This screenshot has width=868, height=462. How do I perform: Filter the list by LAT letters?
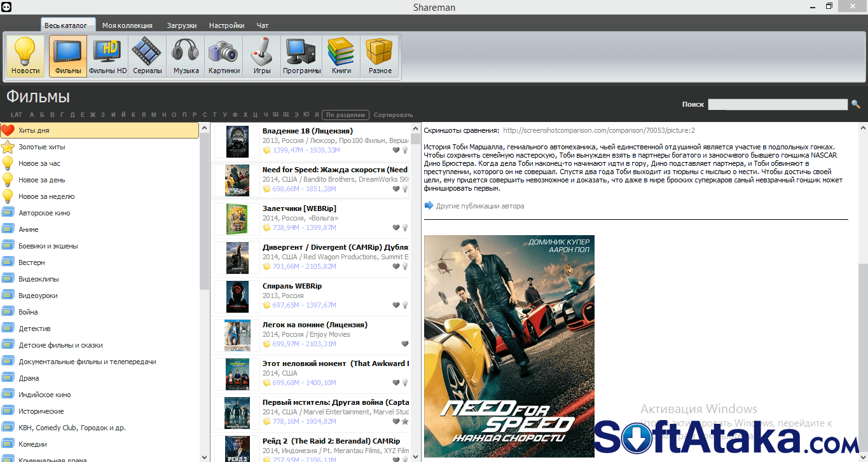(17, 115)
